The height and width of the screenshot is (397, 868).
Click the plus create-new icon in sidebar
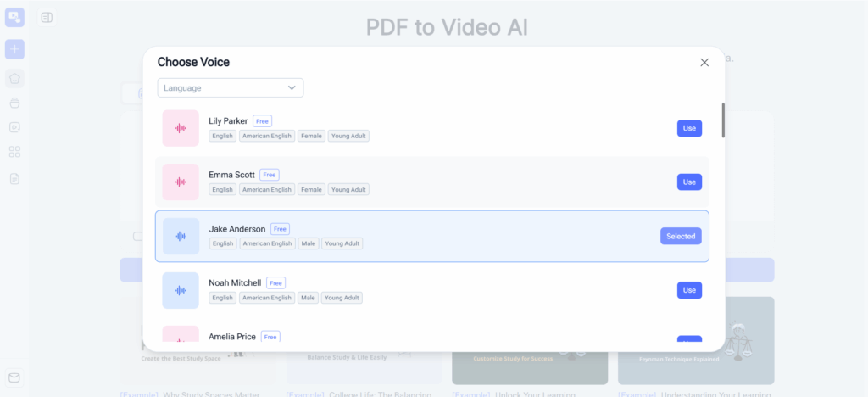point(14,49)
